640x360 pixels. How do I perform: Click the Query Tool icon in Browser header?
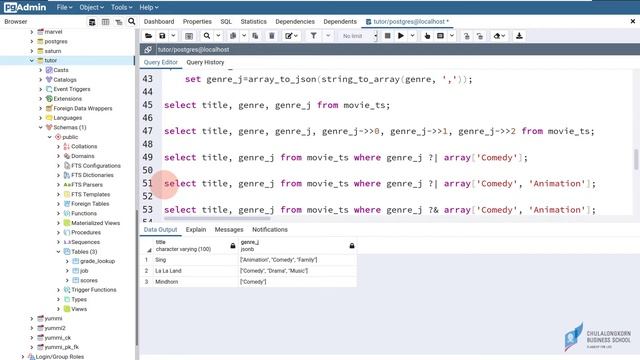(x=92, y=22)
